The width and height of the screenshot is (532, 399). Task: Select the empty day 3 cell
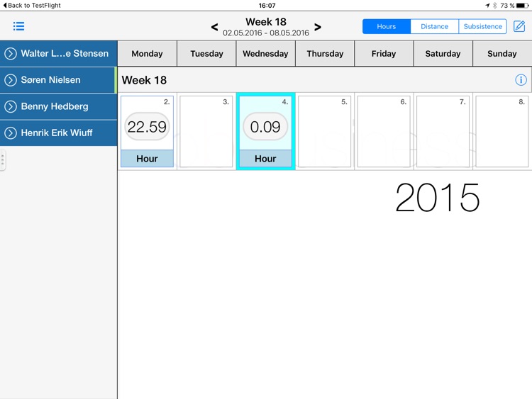tap(206, 132)
